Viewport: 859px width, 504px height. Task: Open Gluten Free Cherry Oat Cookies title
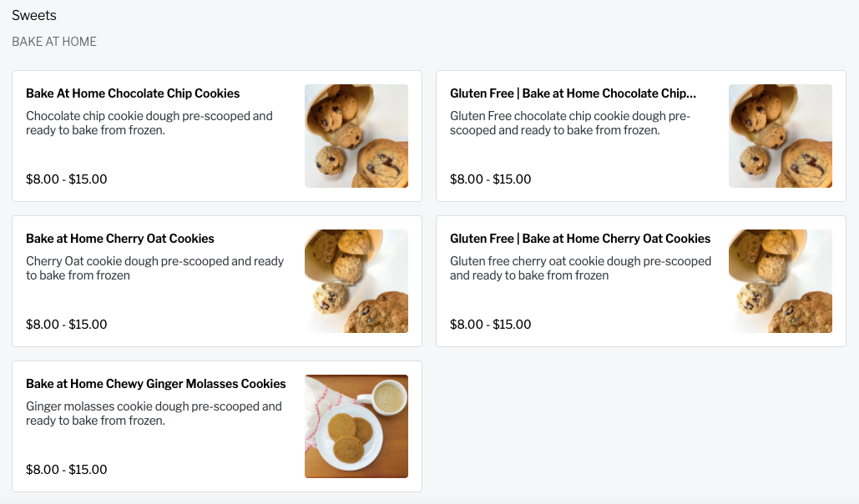tap(580, 239)
